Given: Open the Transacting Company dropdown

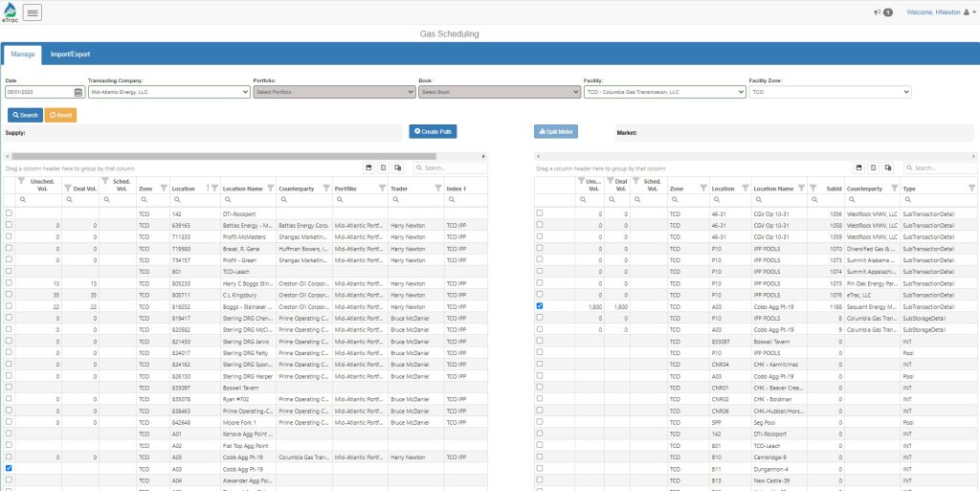Looking at the screenshot, I should pyautogui.click(x=167, y=93).
